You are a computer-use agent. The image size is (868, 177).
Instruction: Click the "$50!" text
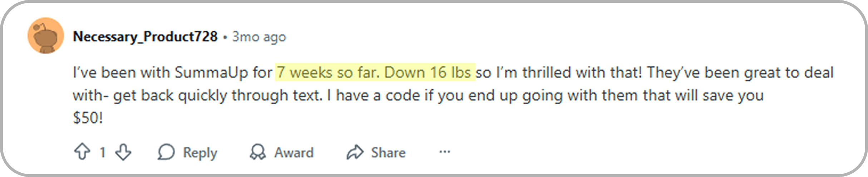[x=88, y=118]
